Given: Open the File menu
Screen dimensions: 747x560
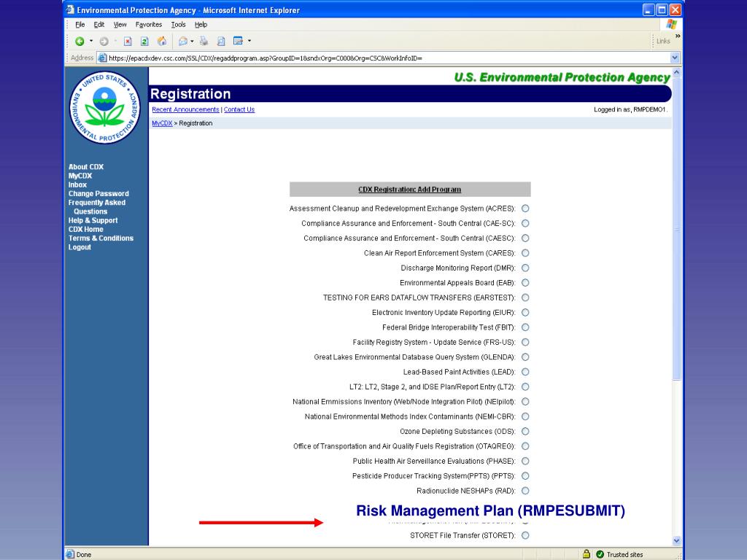Looking at the screenshot, I should click(x=80, y=25).
